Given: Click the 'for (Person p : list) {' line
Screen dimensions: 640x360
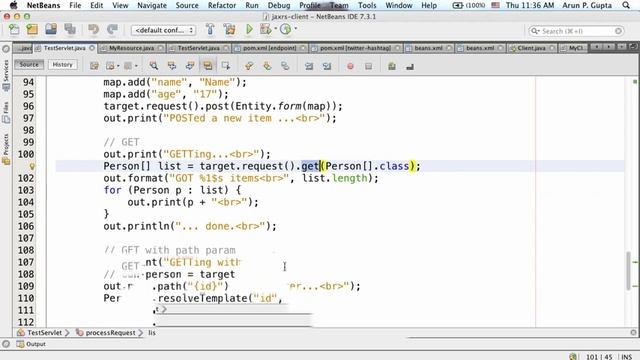Looking at the screenshot, I should [x=172, y=190].
